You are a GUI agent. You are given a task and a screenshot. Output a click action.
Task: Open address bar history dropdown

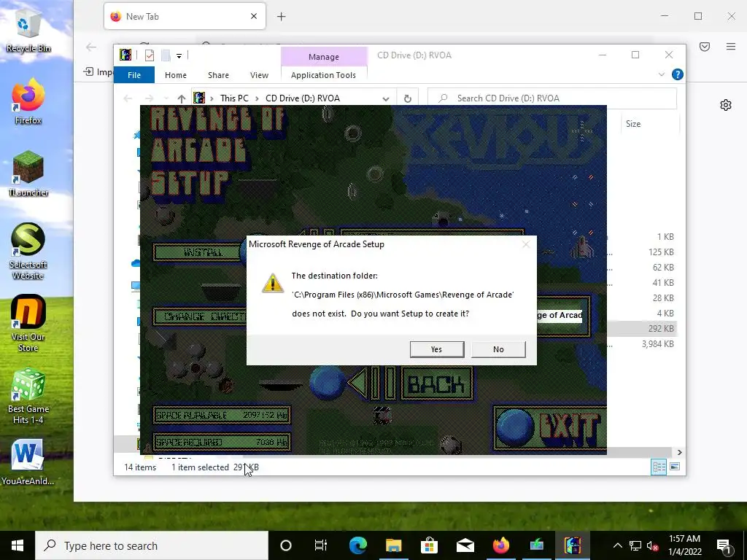(385, 98)
